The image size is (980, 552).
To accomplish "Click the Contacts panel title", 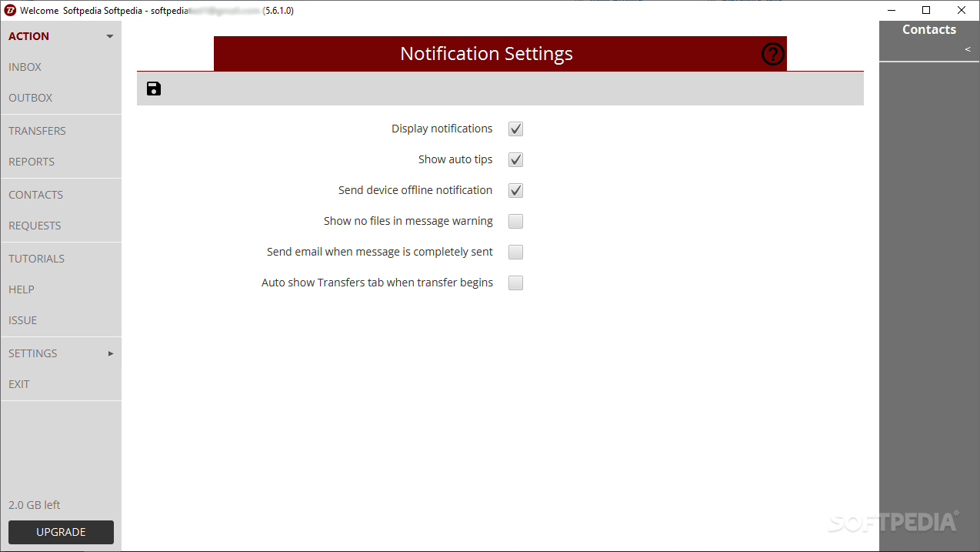I will coord(929,29).
